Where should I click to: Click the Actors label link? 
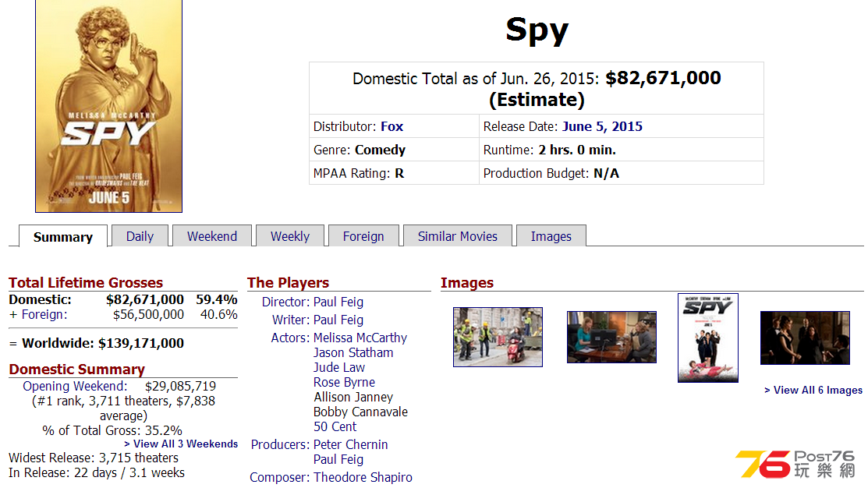(290, 338)
